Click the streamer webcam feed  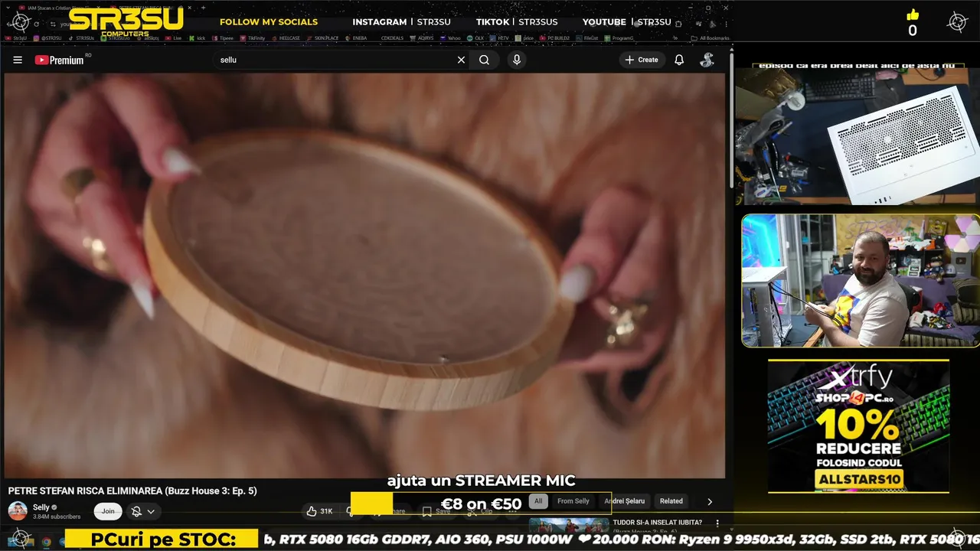[860, 280]
